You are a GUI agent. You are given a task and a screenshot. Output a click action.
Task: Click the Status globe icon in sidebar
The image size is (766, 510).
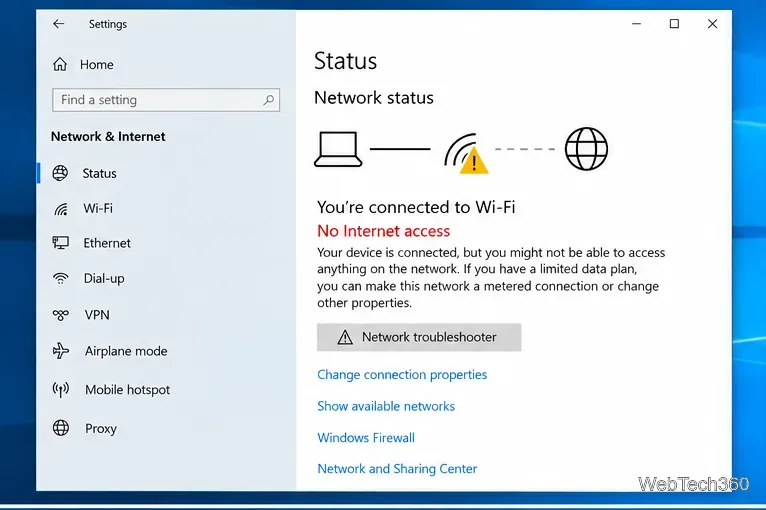point(60,173)
